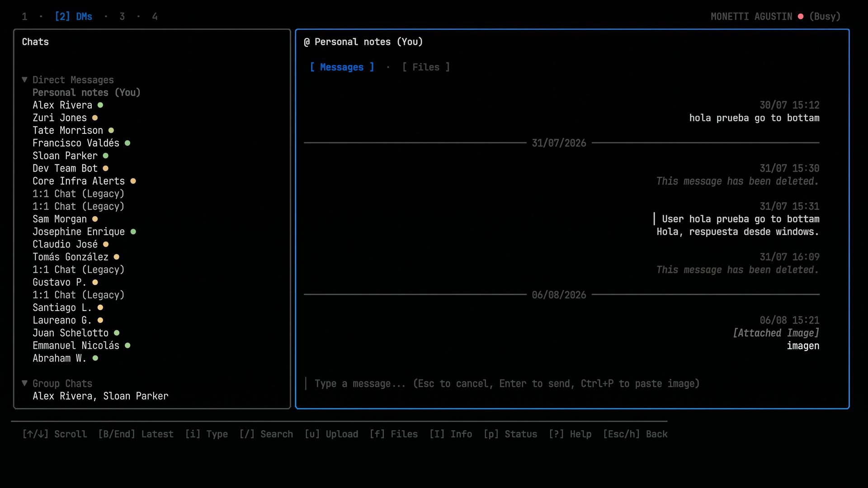Click the red Busy status indicator dot
Image resolution: width=868 pixels, height=488 pixels.
click(x=801, y=16)
